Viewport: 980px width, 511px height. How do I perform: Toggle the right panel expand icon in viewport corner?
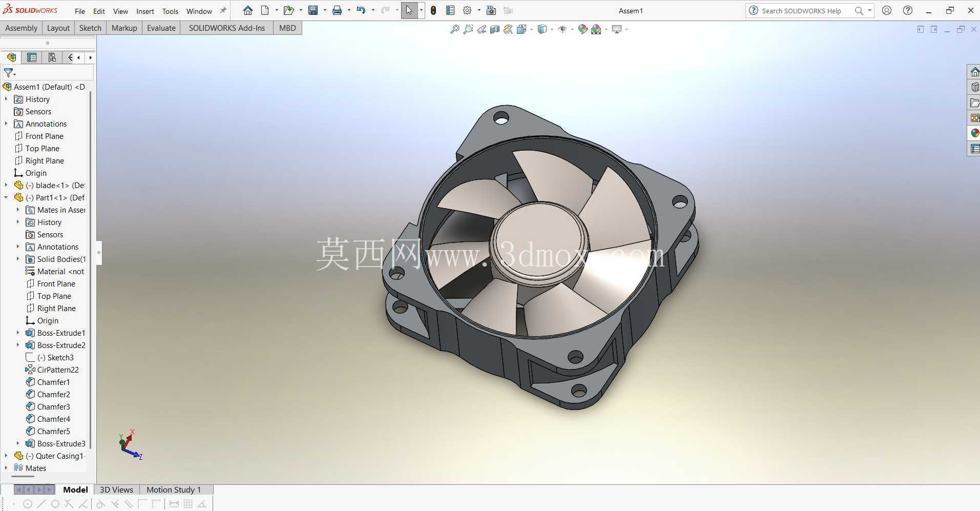pyautogui.click(x=934, y=29)
